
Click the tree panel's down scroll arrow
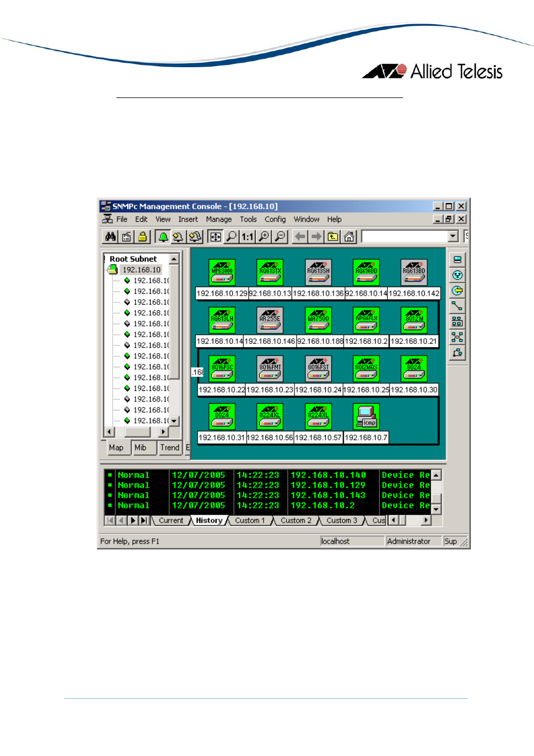(x=174, y=421)
